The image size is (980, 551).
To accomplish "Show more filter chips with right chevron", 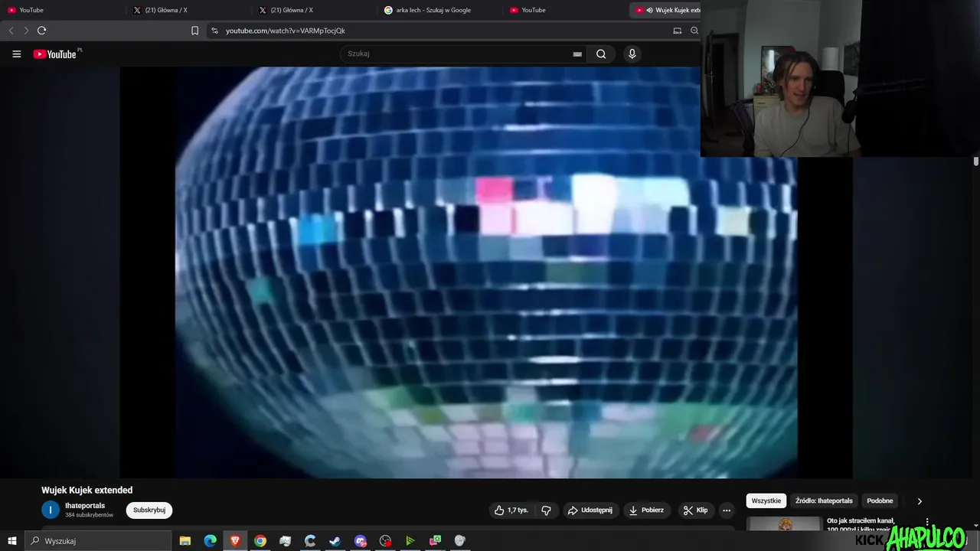I will [x=920, y=501].
